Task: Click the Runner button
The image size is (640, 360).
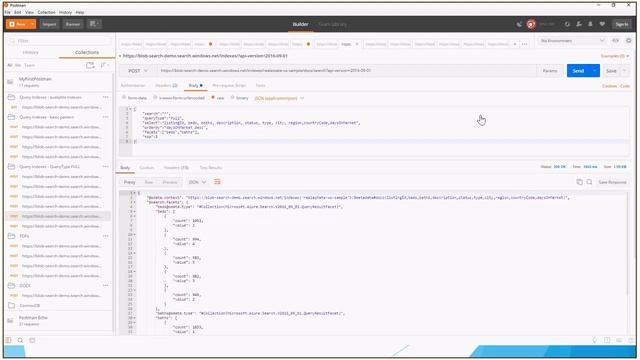Action: pos(73,24)
